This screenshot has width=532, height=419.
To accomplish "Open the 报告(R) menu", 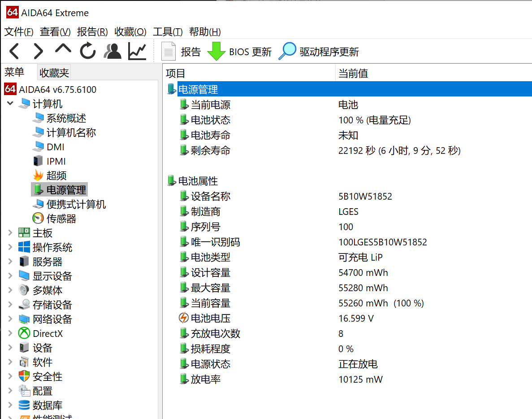I will coord(92,31).
